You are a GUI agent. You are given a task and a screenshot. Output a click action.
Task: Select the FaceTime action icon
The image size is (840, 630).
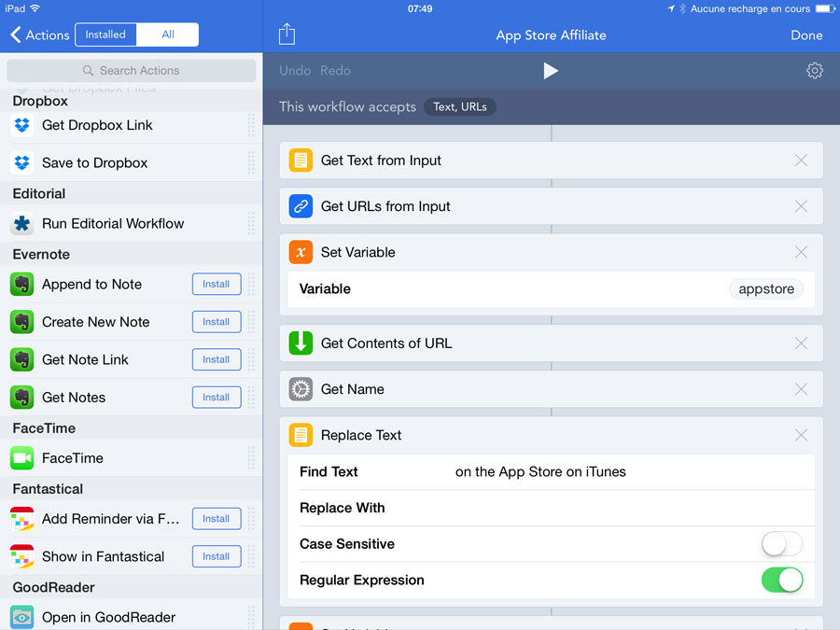[x=22, y=458]
